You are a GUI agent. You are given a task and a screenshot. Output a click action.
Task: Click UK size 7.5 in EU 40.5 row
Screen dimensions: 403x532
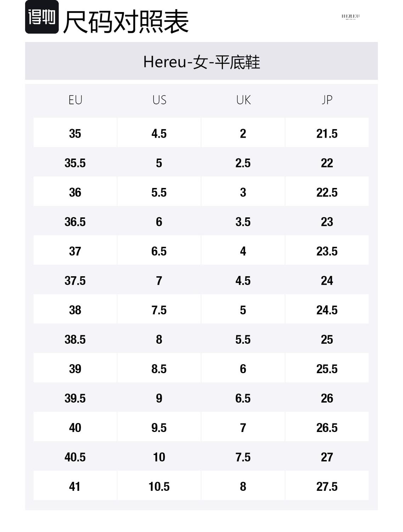[243, 457]
